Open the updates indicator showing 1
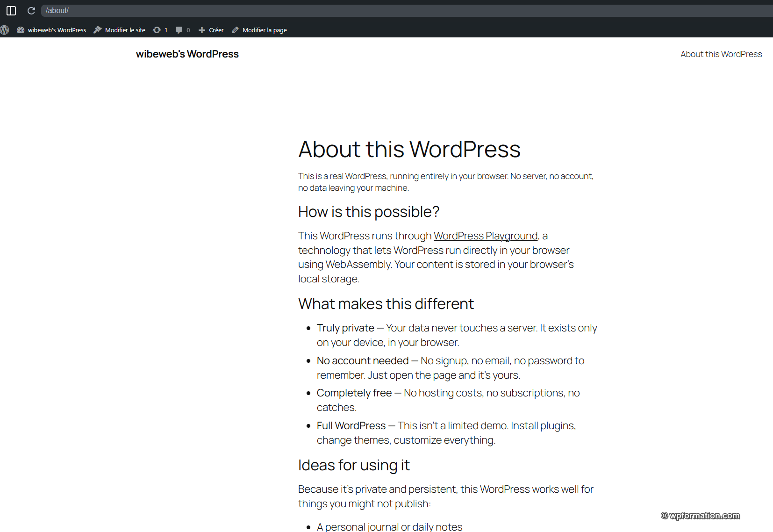This screenshot has width=773, height=532. (x=160, y=30)
